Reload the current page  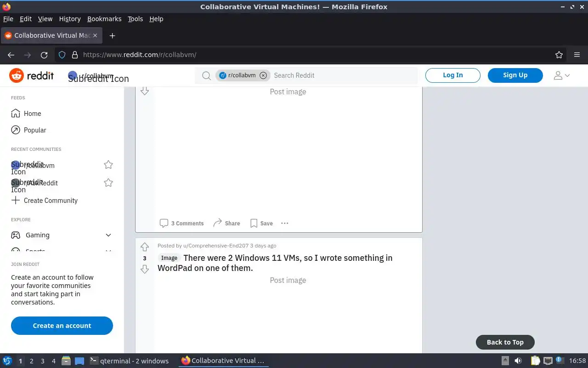point(44,55)
